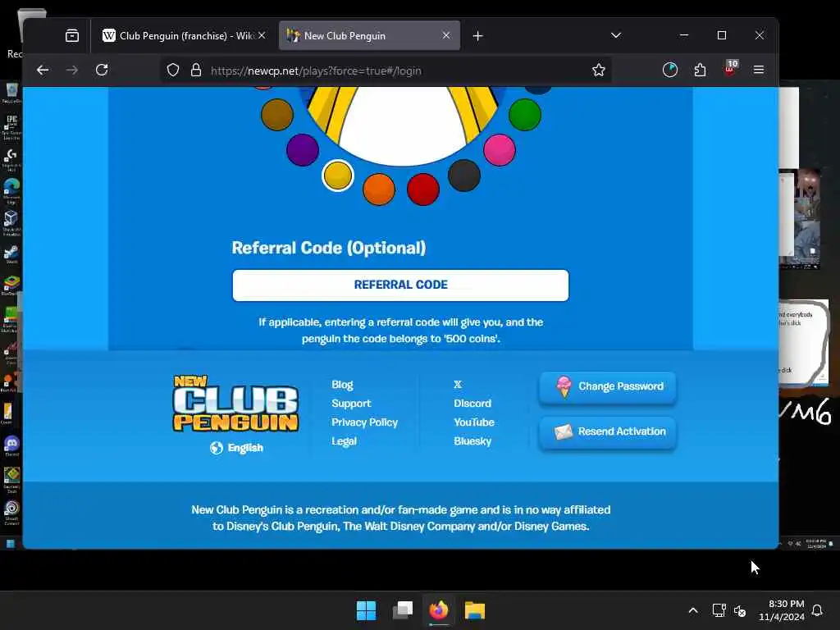This screenshot has width=840, height=630.
Task: Click the Resend Activation button
Action: point(608,431)
